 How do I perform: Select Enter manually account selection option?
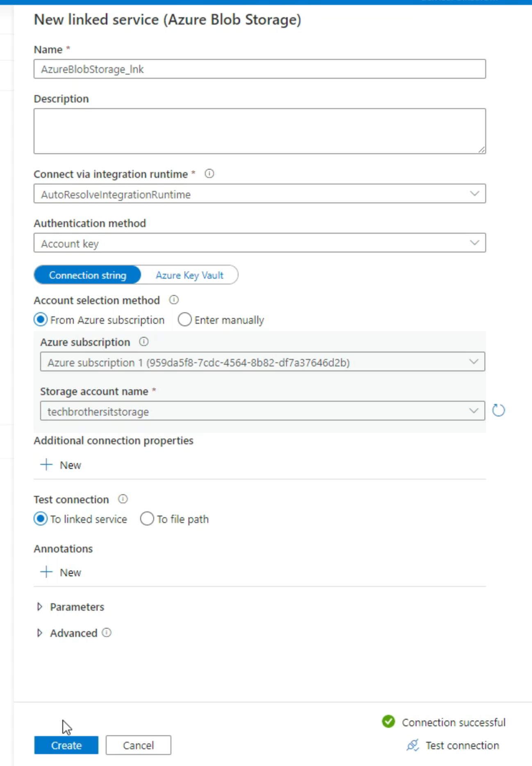(x=184, y=320)
